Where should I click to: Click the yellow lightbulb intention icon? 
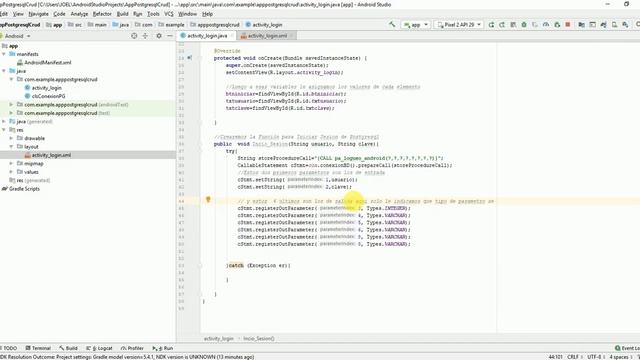pos(208,200)
